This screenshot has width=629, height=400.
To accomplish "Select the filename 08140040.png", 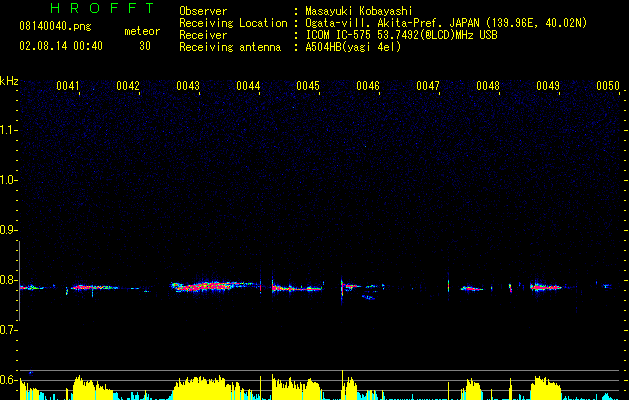I will click(x=55, y=26).
